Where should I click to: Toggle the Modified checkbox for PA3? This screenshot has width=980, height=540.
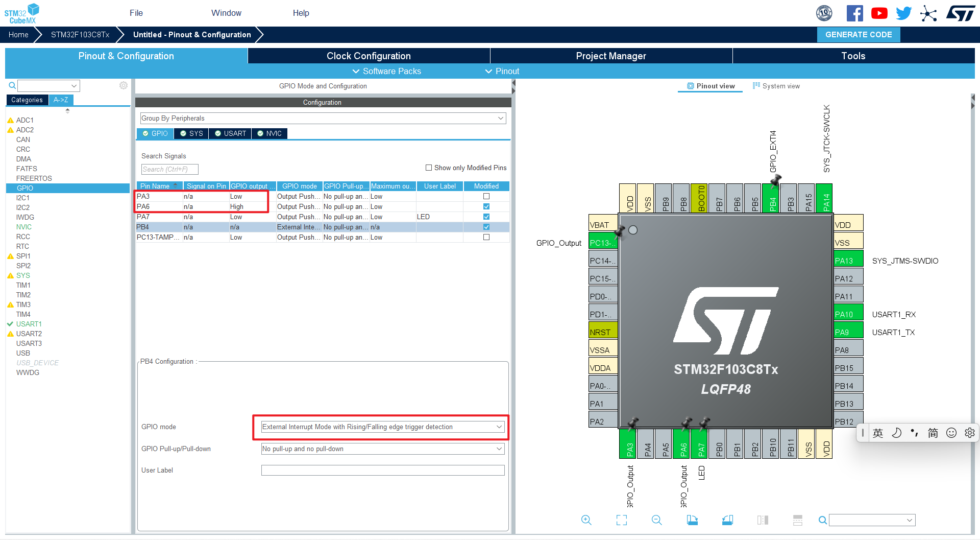pyautogui.click(x=486, y=196)
